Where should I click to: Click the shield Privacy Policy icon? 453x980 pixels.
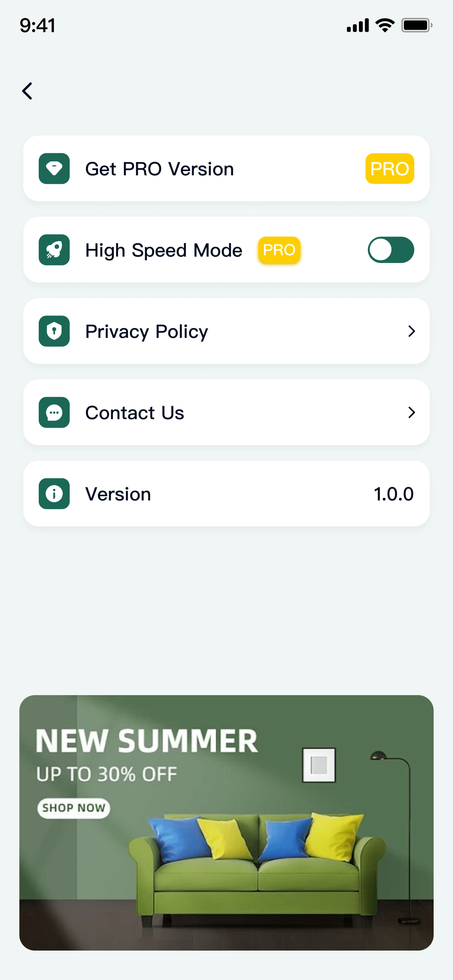(54, 331)
